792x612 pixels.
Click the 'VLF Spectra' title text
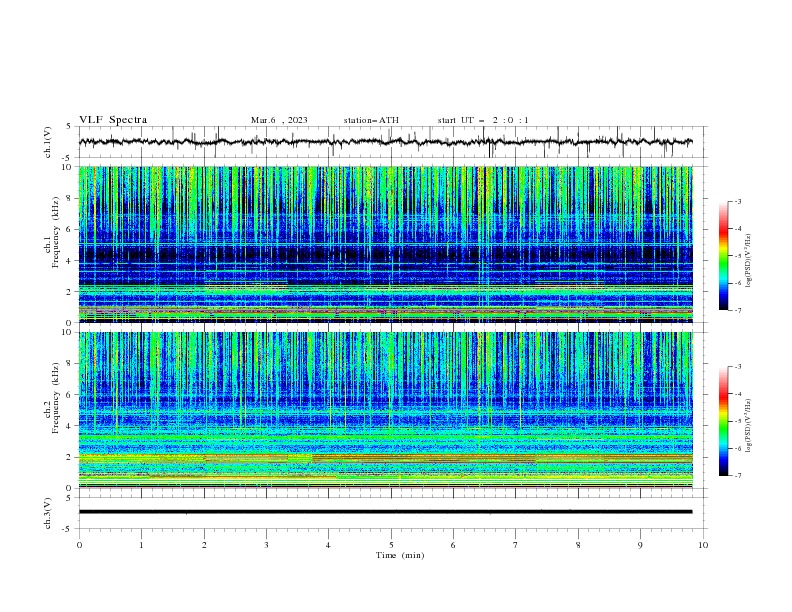coord(113,120)
